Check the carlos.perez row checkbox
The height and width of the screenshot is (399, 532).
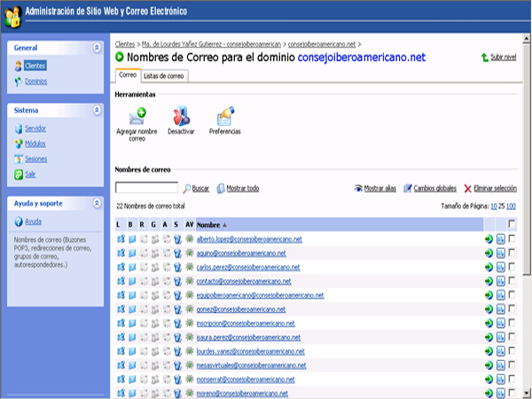[512, 266]
